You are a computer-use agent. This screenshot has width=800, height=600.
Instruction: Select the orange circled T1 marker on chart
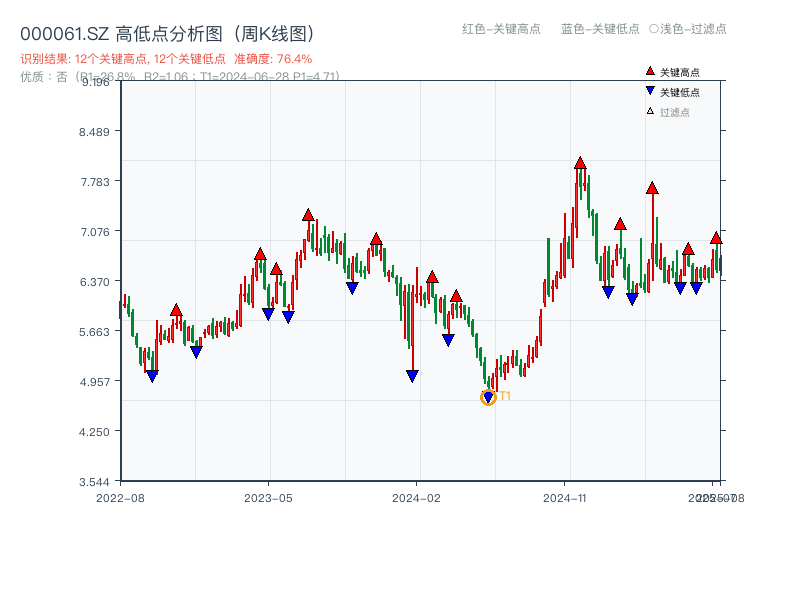point(490,397)
